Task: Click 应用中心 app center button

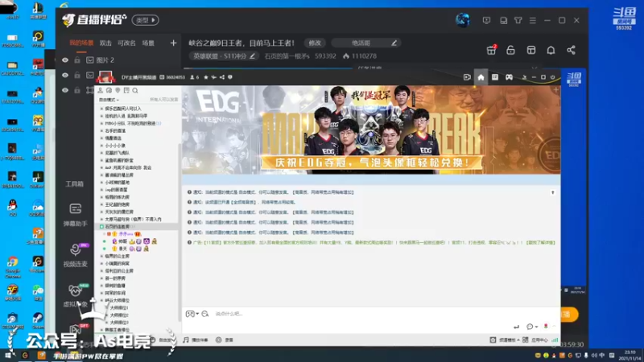Action: pos(536,339)
